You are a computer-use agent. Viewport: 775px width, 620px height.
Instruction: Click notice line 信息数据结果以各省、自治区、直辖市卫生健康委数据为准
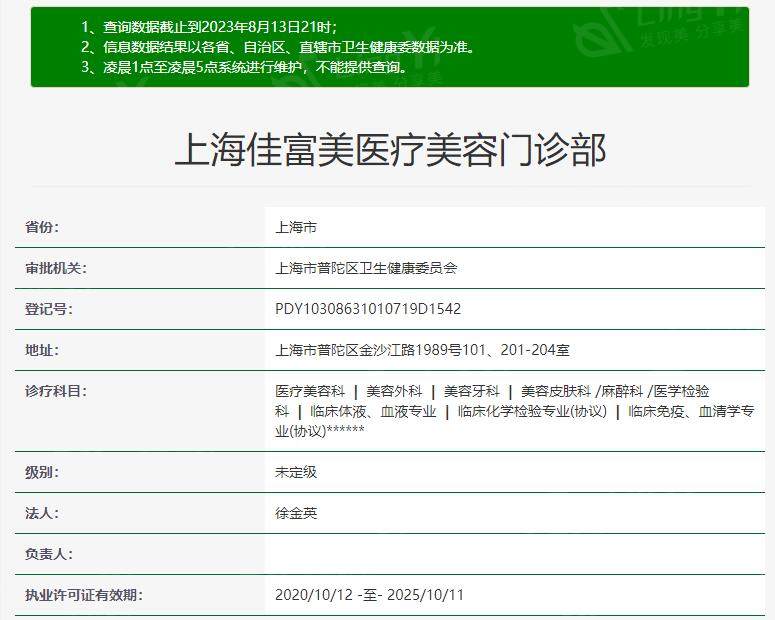[x=278, y=47]
